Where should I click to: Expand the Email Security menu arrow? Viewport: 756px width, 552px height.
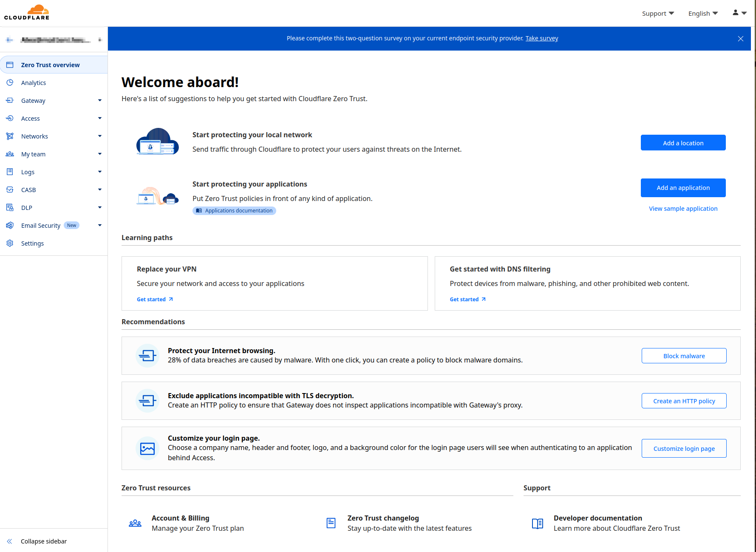tap(100, 225)
